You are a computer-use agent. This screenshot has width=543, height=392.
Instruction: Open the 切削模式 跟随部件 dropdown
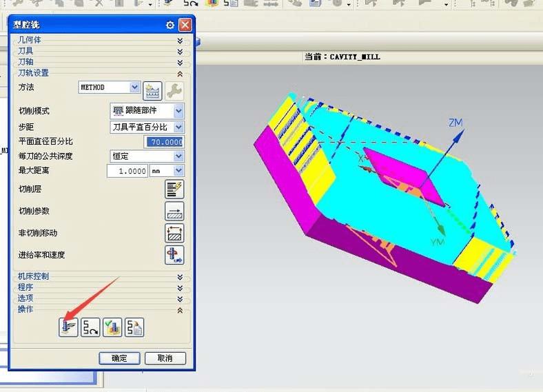tap(178, 111)
